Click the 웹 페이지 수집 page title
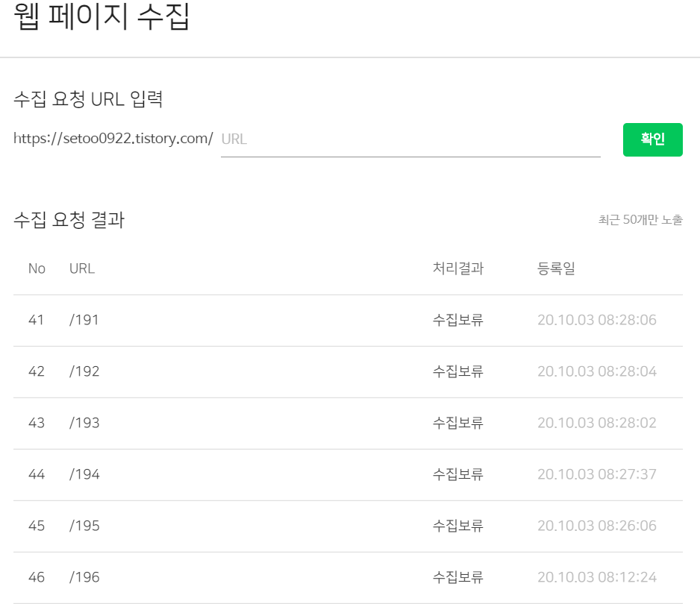The width and height of the screenshot is (700, 604). click(x=101, y=16)
